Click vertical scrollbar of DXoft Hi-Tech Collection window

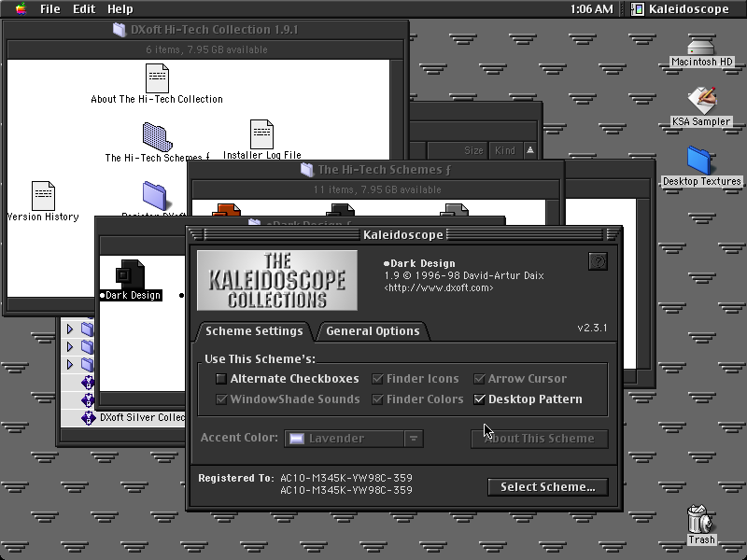[397, 176]
